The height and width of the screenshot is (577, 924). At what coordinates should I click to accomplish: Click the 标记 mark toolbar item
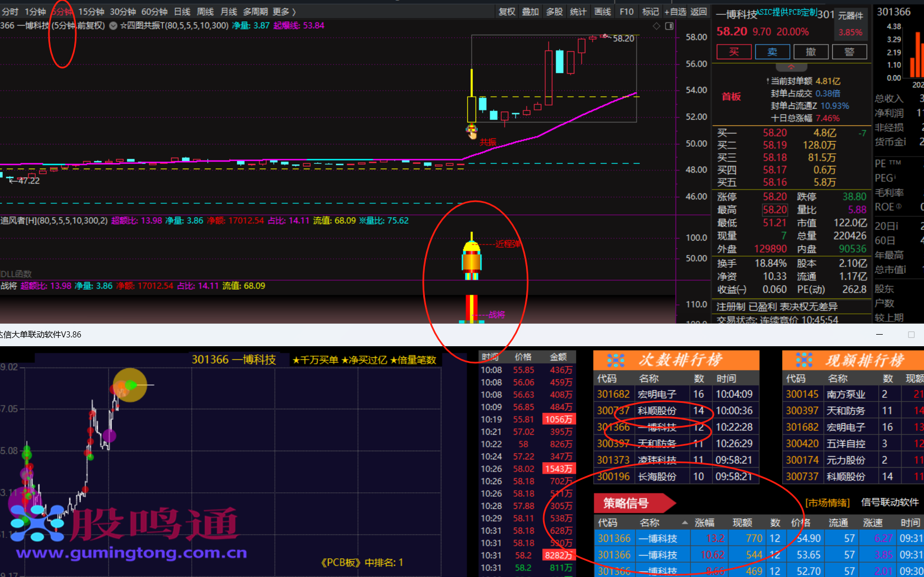pos(650,12)
